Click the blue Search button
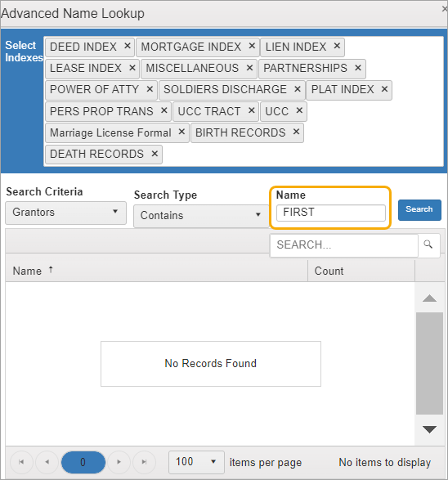This screenshot has width=448, height=480. pyautogui.click(x=419, y=209)
